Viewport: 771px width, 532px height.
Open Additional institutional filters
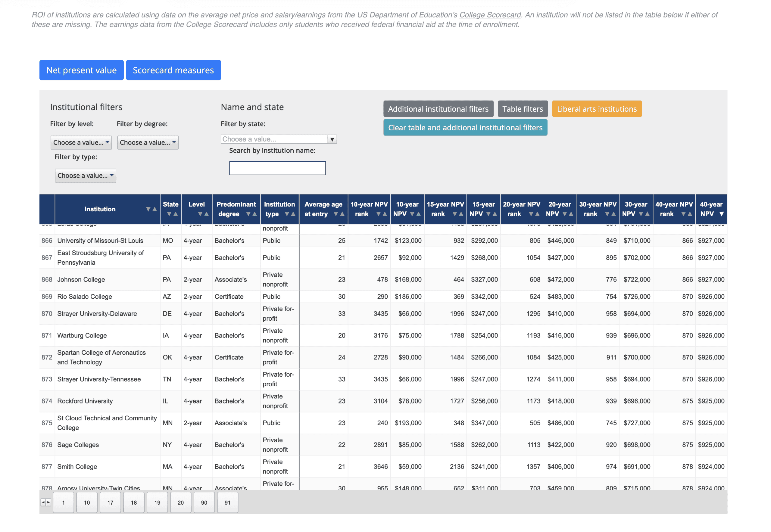pyautogui.click(x=438, y=109)
